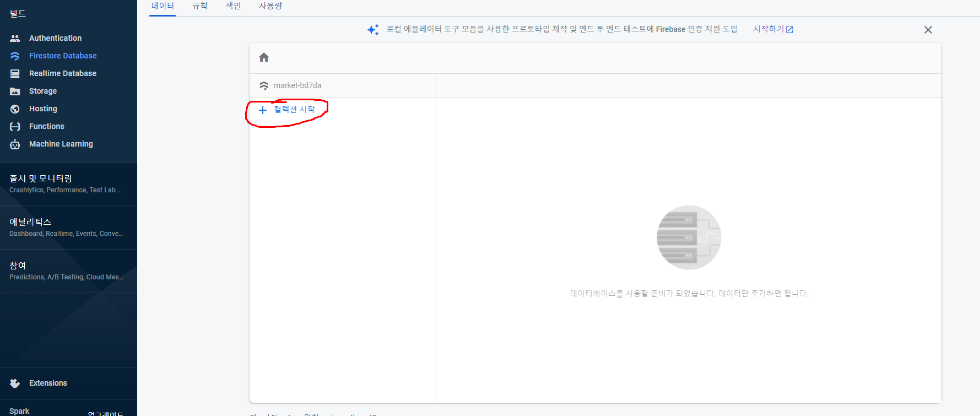The width and height of the screenshot is (980, 416).
Task: Click the home icon in data path
Action: 264,57
